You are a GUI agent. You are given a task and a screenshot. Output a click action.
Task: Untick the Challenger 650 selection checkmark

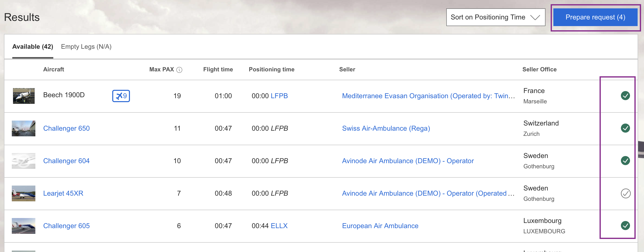pos(625,128)
